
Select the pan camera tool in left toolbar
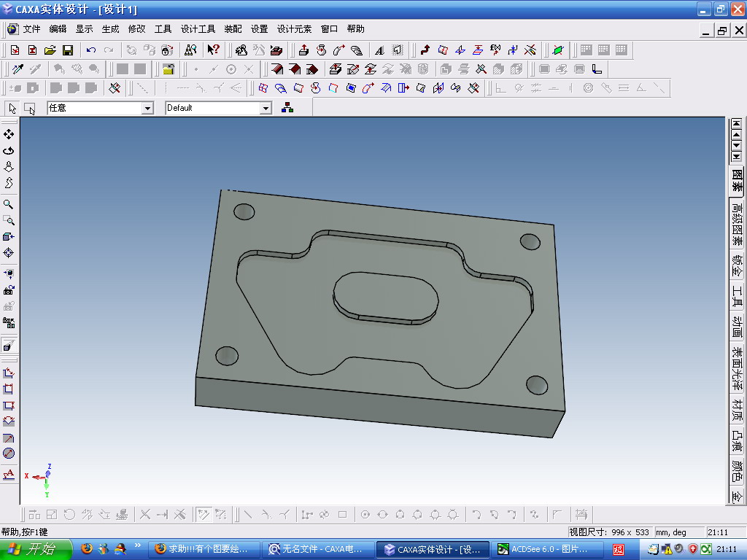click(9, 134)
